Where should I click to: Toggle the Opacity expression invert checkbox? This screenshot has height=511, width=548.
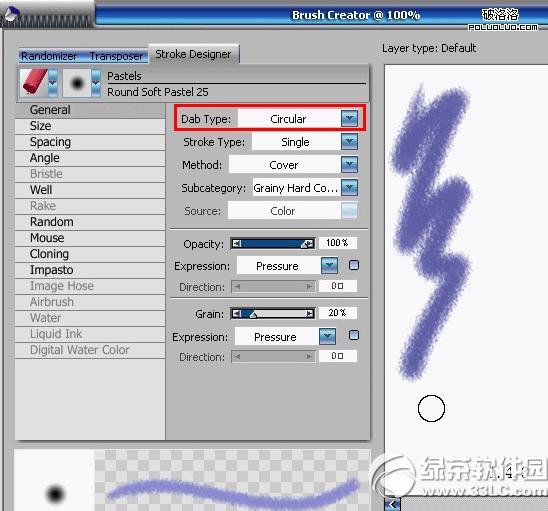click(x=354, y=265)
